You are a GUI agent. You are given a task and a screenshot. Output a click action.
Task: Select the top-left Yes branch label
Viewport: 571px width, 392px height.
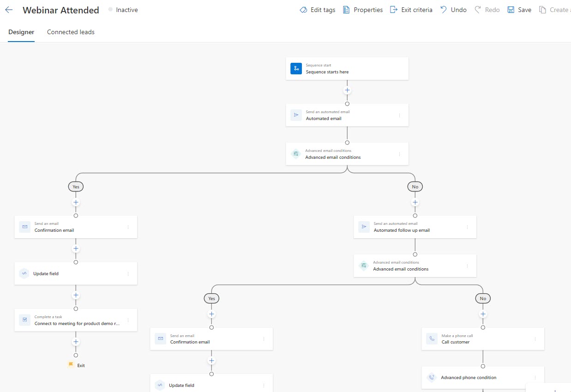pos(76,187)
